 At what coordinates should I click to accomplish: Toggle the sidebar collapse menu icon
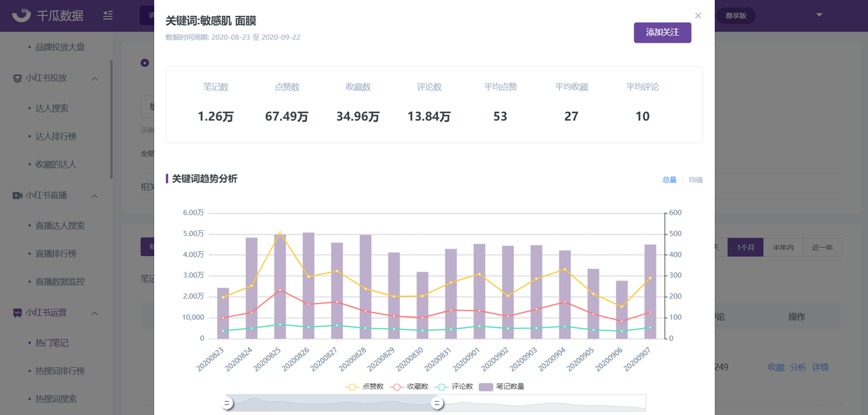click(108, 15)
